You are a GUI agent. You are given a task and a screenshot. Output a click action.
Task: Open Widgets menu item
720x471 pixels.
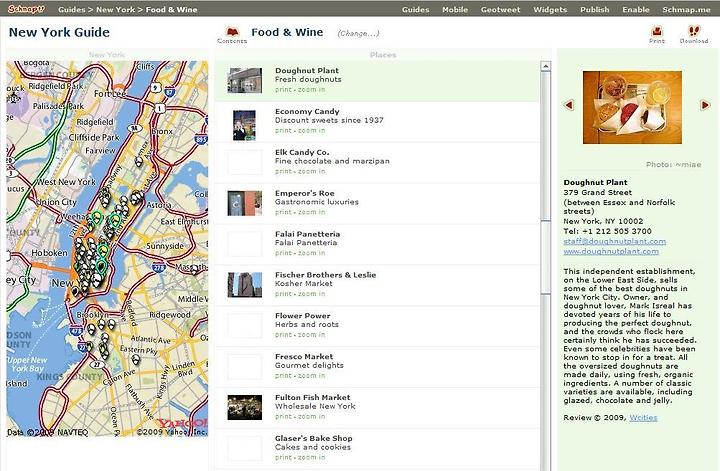[550, 9]
